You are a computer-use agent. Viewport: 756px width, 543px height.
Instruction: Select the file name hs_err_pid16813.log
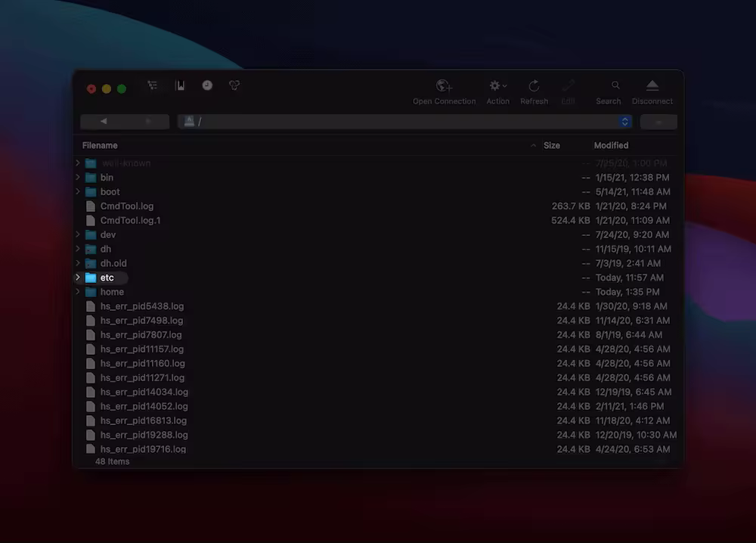[x=143, y=420]
